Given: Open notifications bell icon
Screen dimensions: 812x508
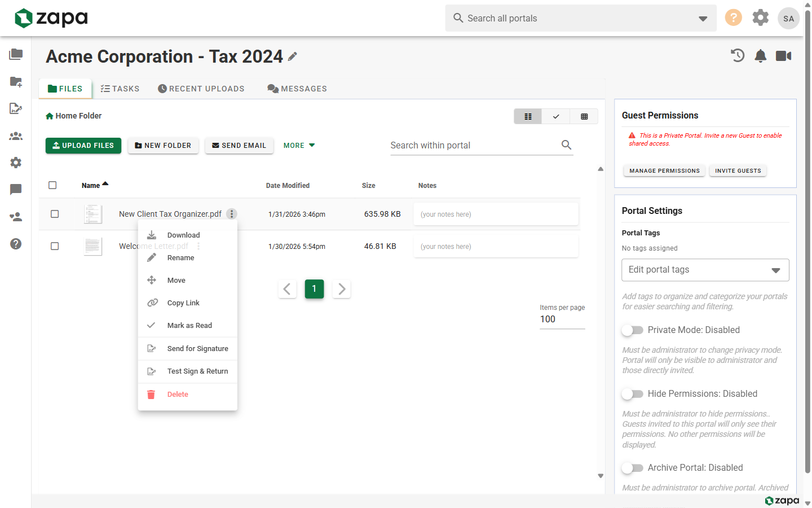Looking at the screenshot, I should click(x=761, y=55).
